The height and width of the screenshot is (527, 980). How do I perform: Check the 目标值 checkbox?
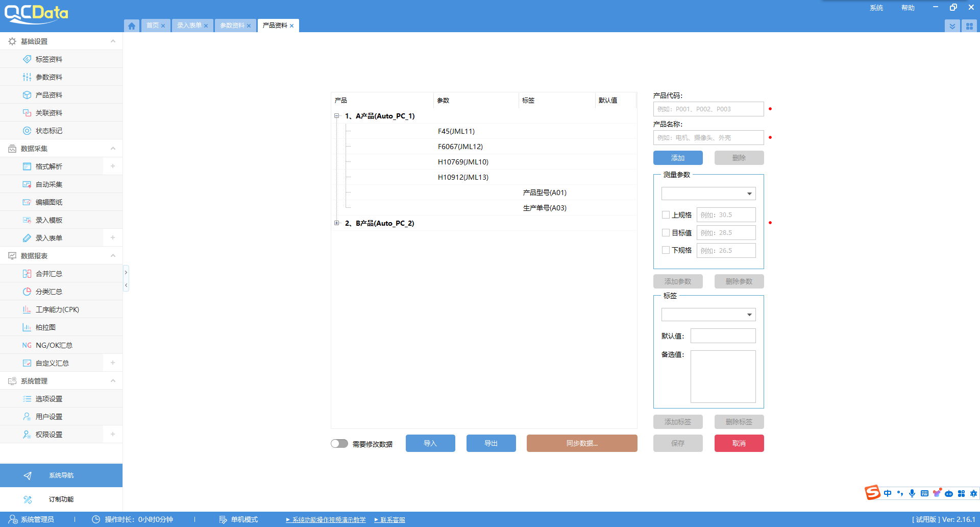pyautogui.click(x=666, y=233)
